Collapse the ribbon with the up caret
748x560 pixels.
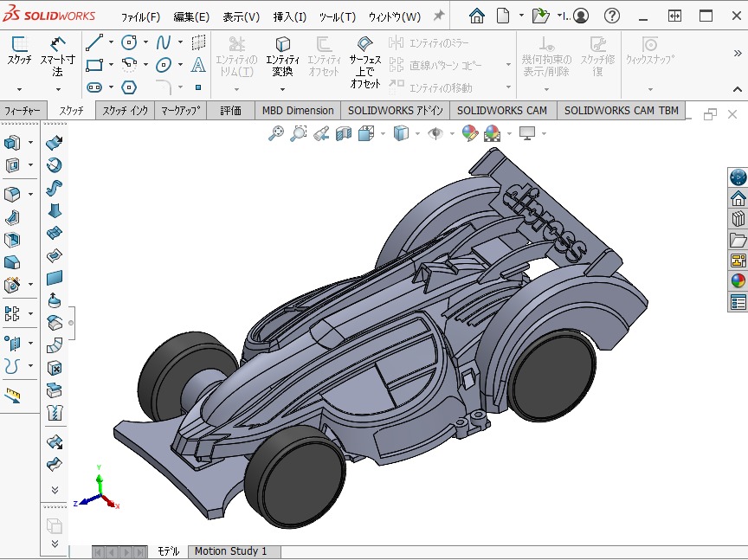(738, 89)
